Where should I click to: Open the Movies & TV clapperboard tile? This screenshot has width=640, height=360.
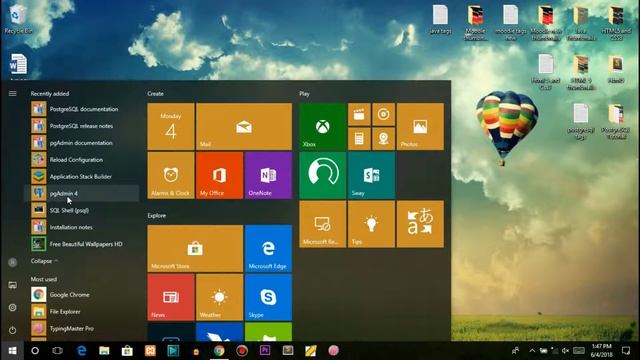(359, 114)
